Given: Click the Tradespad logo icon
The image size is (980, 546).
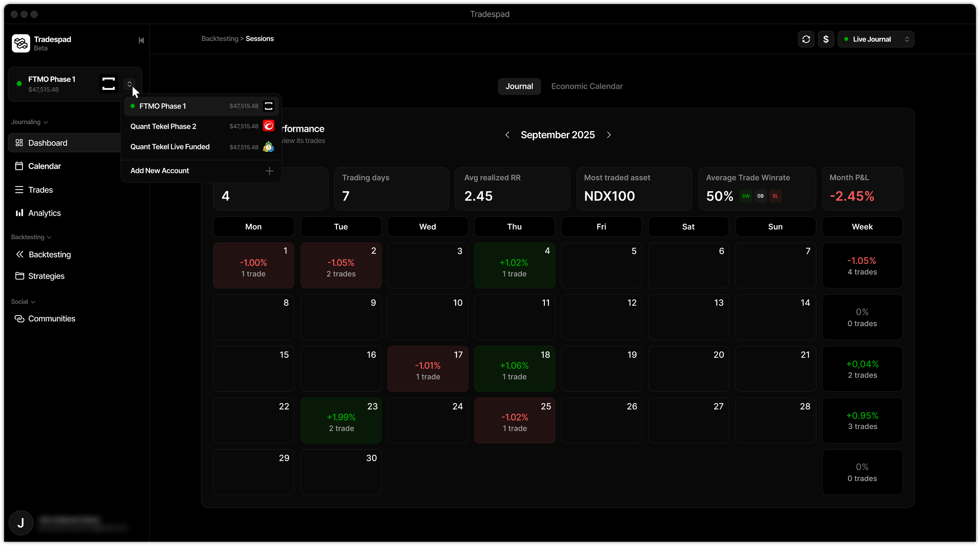Looking at the screenshot, I should 21,43.
